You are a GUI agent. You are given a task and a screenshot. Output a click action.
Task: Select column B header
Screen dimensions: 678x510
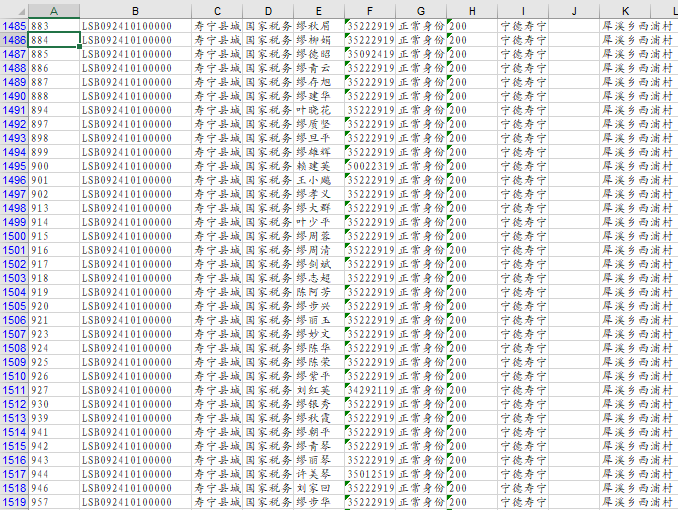pos(135,11)
